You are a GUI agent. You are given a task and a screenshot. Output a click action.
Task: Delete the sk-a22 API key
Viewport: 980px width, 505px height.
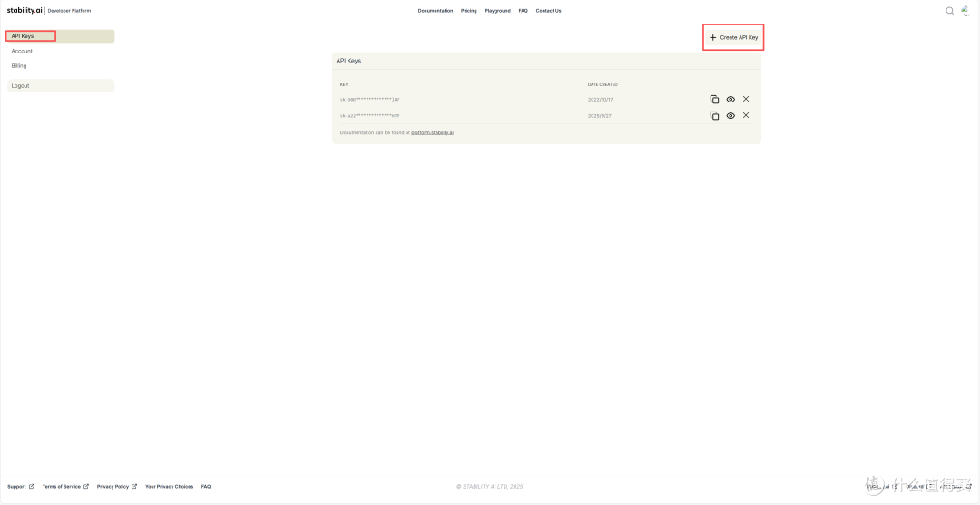746,115
